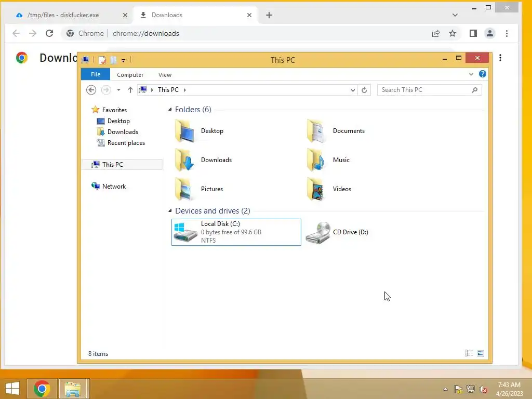532x399 pixels.
Task: Close the Downloads Chrome tab
Action: (249, 15)
